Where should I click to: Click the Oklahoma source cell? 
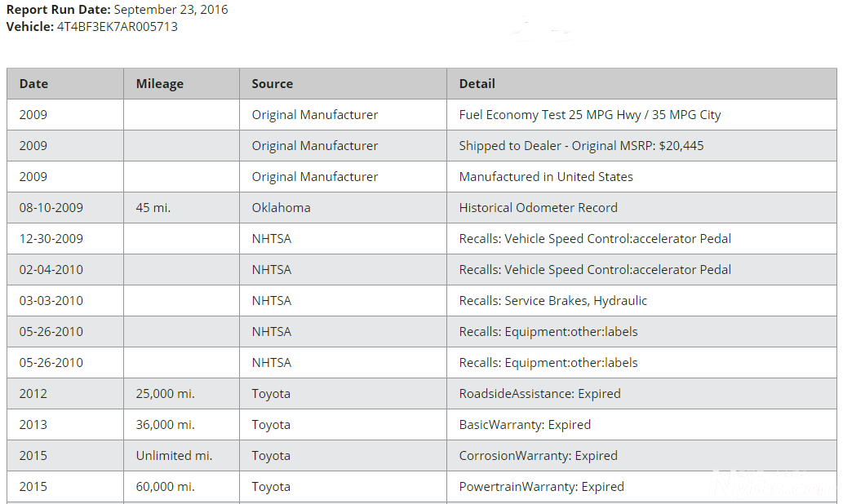(x=281, y=208)
